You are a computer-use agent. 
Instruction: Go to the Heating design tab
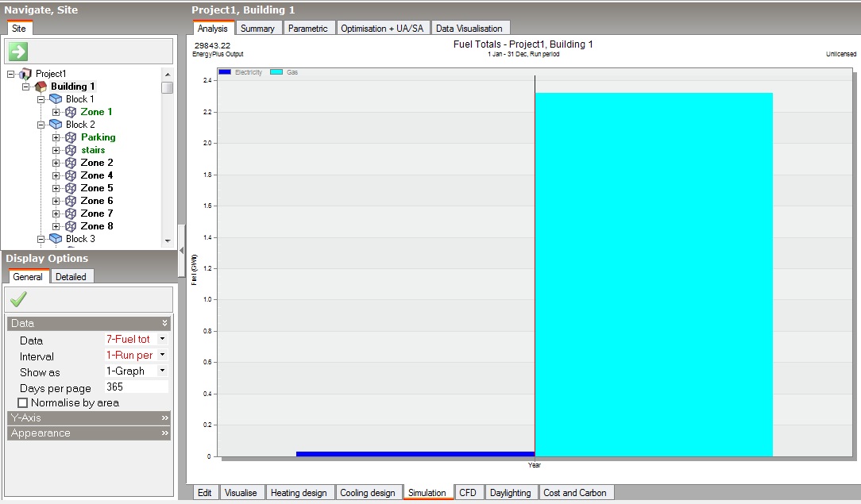click(299, 492)
